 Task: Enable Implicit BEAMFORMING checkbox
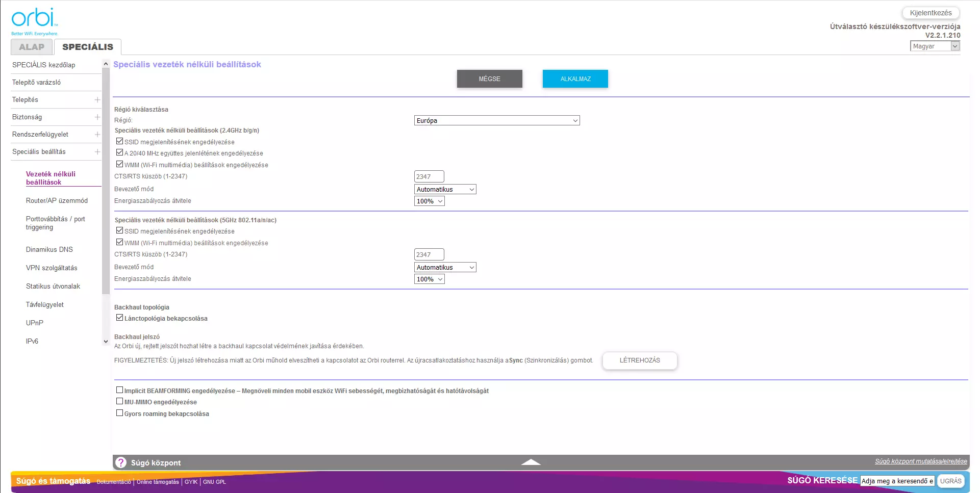[x=119, y=390]
